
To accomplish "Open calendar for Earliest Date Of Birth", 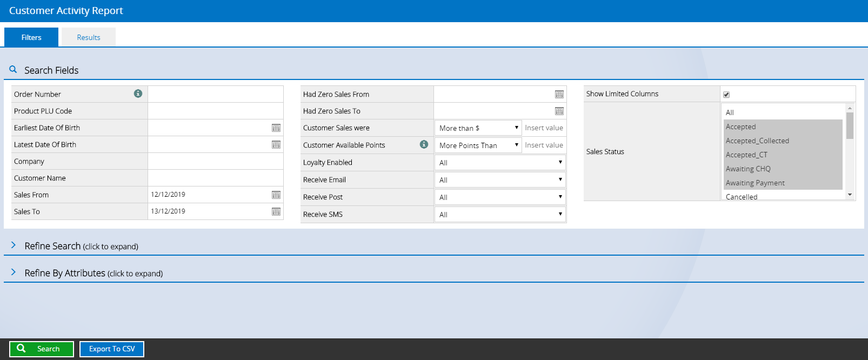I will point(276,128).
